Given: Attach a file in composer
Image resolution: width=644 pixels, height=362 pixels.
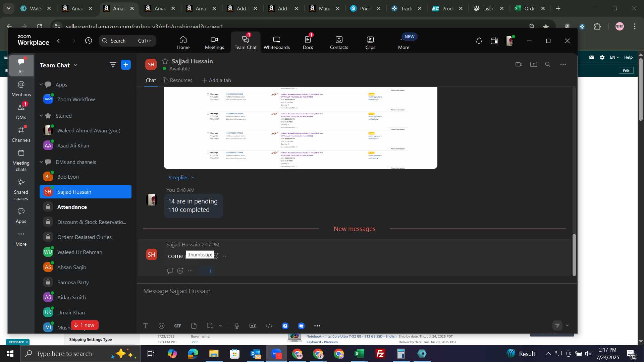Looking at the screenshot, I should coord(194,326).
